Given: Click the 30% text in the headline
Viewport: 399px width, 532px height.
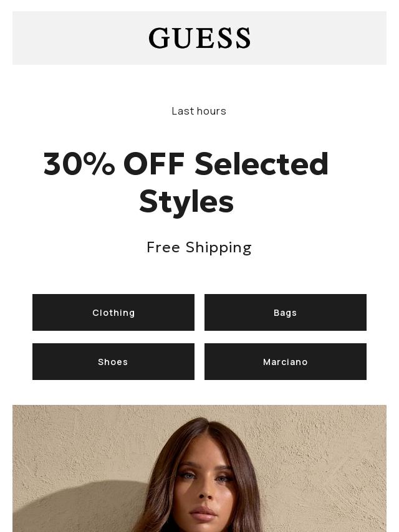Looking at the screenshot, I should coord(79,164).
